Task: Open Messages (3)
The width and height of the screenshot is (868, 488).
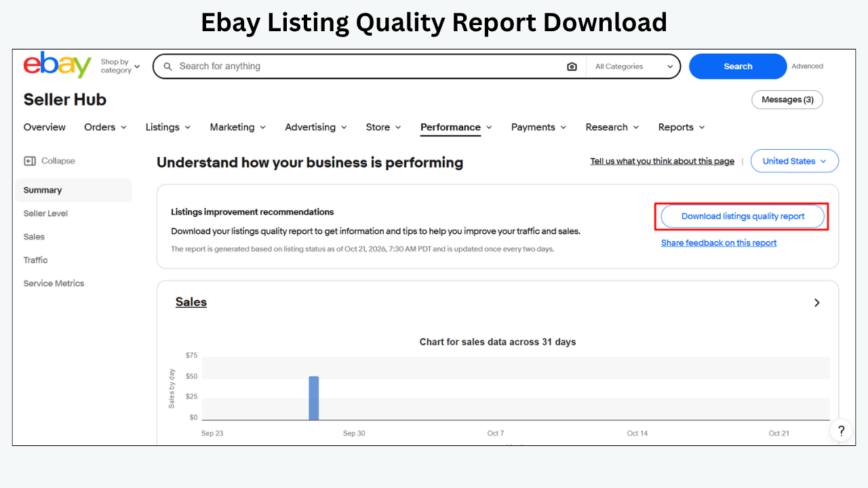Action: tap(787, 100)
